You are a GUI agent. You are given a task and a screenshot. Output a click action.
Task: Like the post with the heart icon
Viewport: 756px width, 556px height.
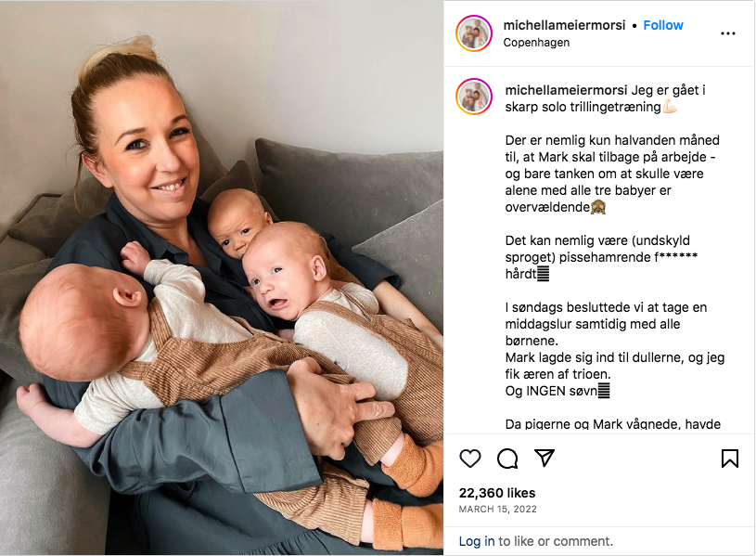tap(470, 458)
